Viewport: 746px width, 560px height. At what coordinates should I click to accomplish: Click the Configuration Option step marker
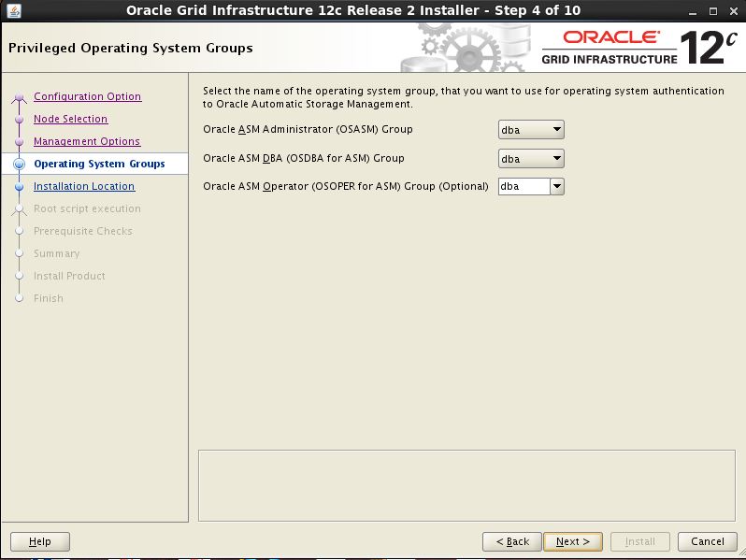coord(19,97)
